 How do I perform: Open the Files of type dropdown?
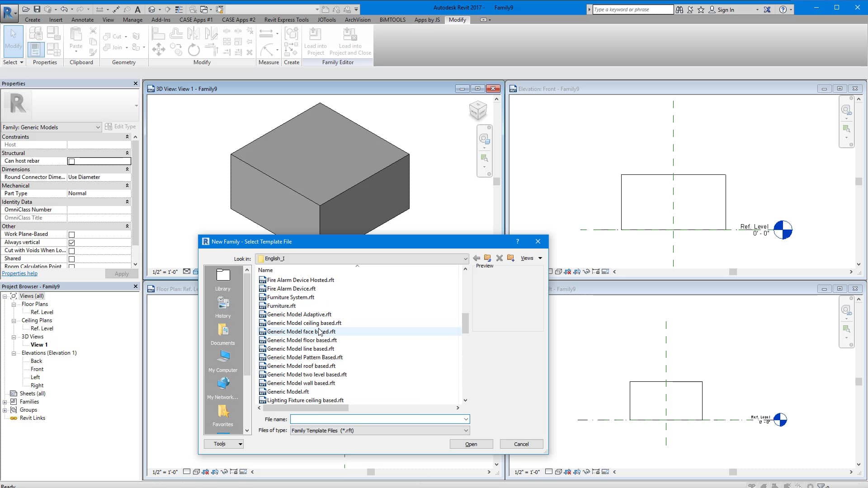466,430
